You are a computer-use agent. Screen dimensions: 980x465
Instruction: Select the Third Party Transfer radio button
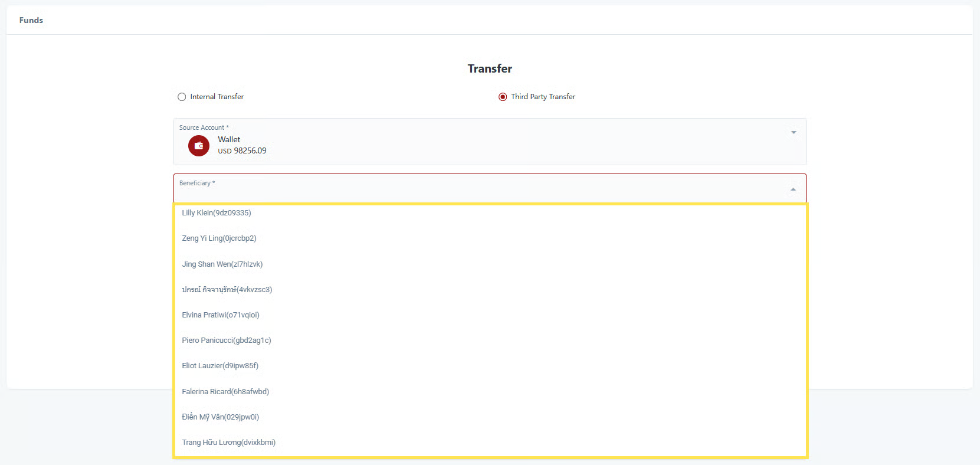pos(503,97)
